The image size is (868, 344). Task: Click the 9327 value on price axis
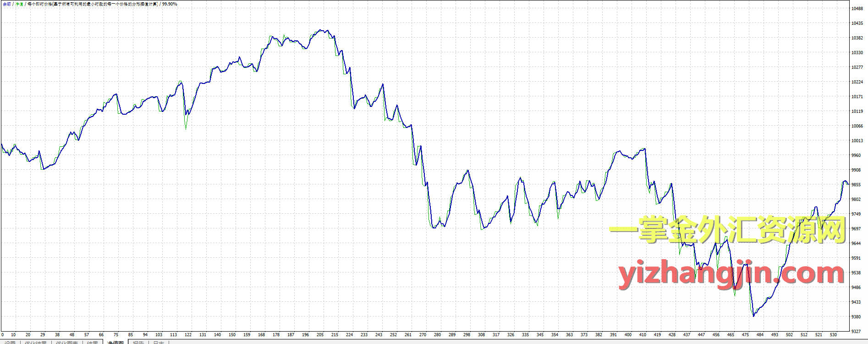tap(856, 332)
